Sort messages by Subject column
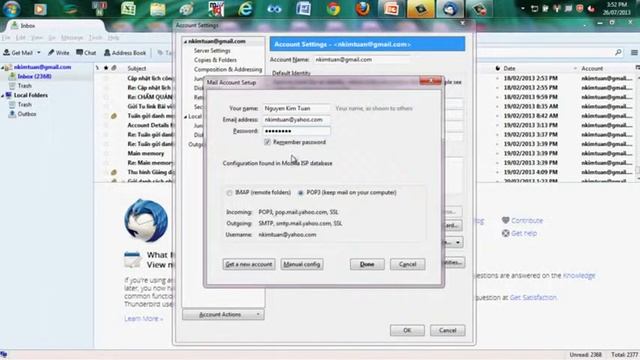Image resolution: width=640 pixels, height=360 pixels. pos(137,68)
